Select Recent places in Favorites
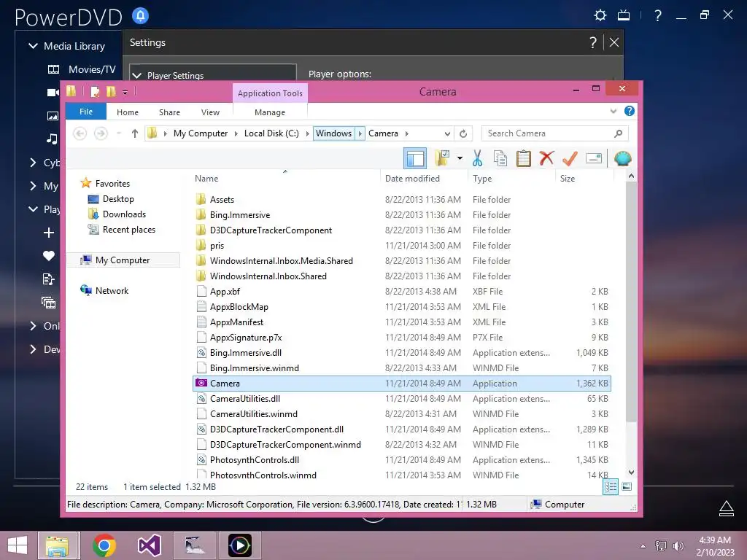Image resolution: width=747 pixels, height=560 pixels. pyautogui.click(x=128, y=230)
